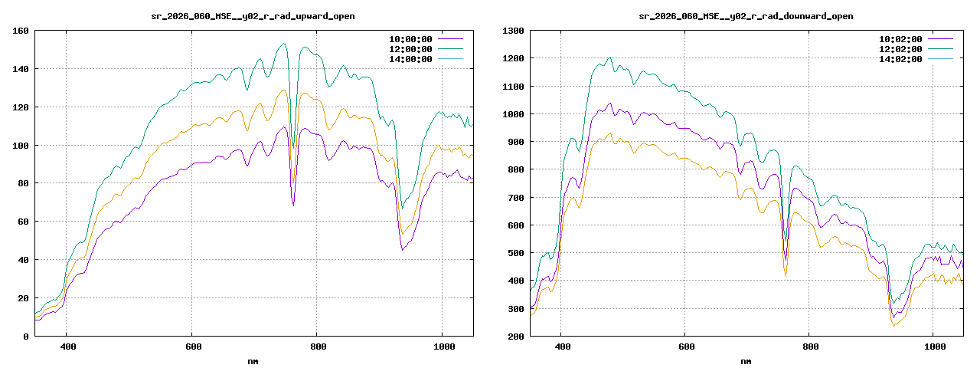Image resolution: width=980 pixels, height=368 pixels.
Task: Click purple line sample beside 10:00:00
Action: 451,38
